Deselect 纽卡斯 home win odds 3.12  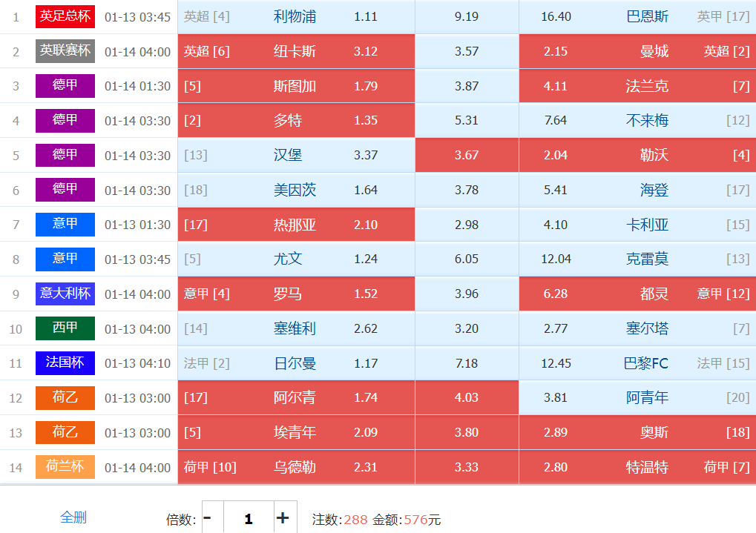tap(366, 52)
